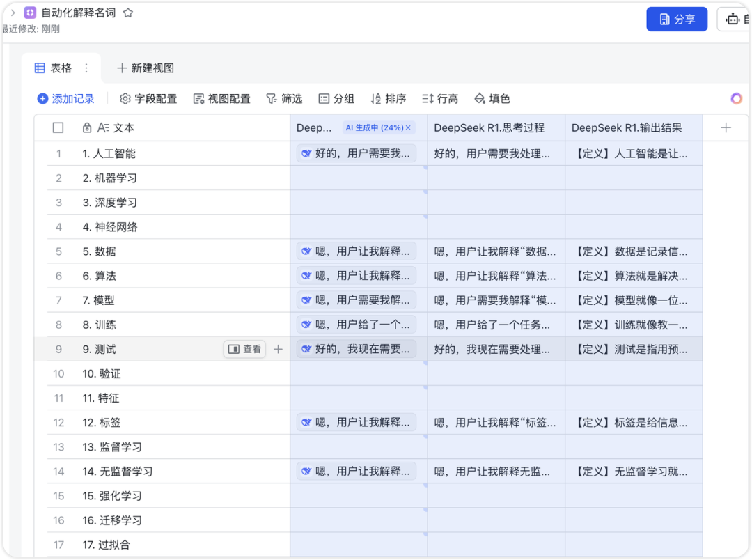Screen dimensions: 752x560
Task: Open output cell 【定义】人工智能是让...
Action: coord(634,153)
